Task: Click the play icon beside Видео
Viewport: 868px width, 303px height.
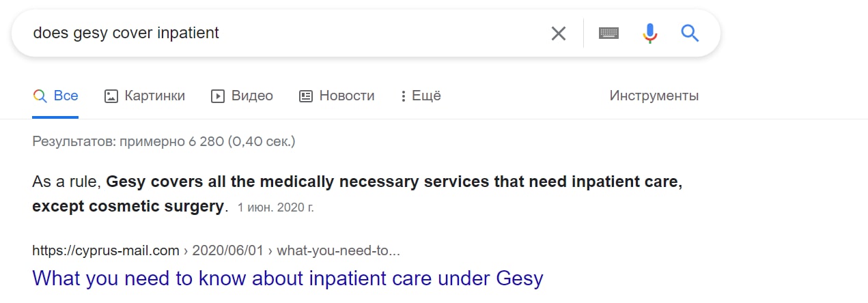Action: [x=218, y=96]
